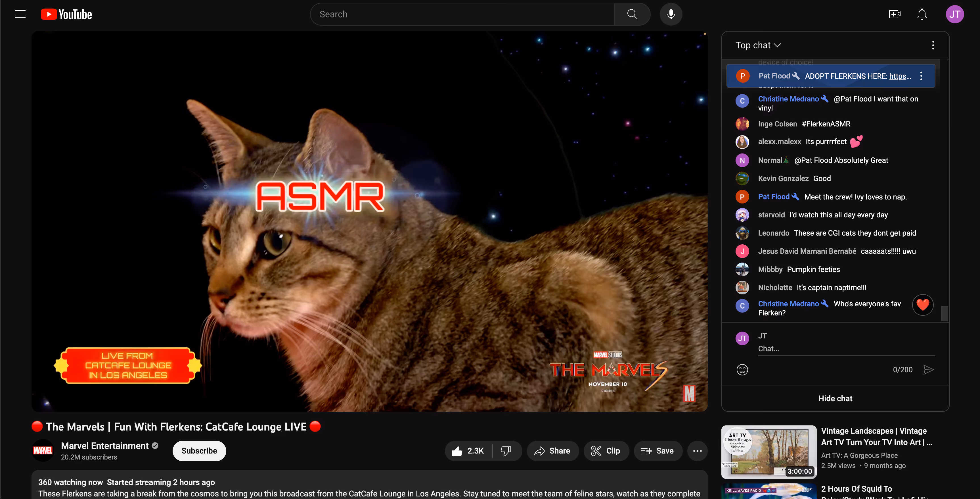Open more actions ellipsis below video
The width and height of the screenshot is (980, 499).
coord(697,451)
